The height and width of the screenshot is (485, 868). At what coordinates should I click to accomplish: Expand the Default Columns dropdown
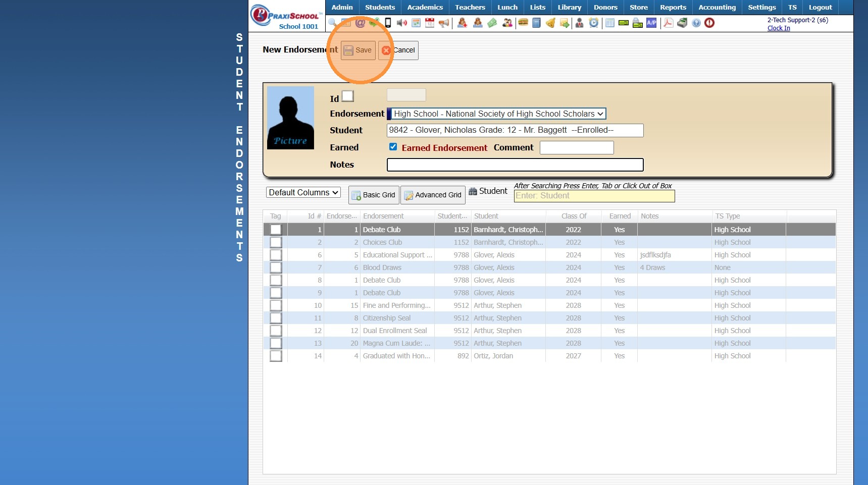303,192
